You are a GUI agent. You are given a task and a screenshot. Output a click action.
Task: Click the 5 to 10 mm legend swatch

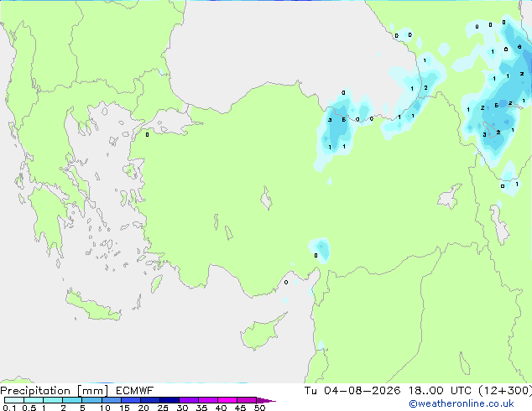(x=91, y=400)
